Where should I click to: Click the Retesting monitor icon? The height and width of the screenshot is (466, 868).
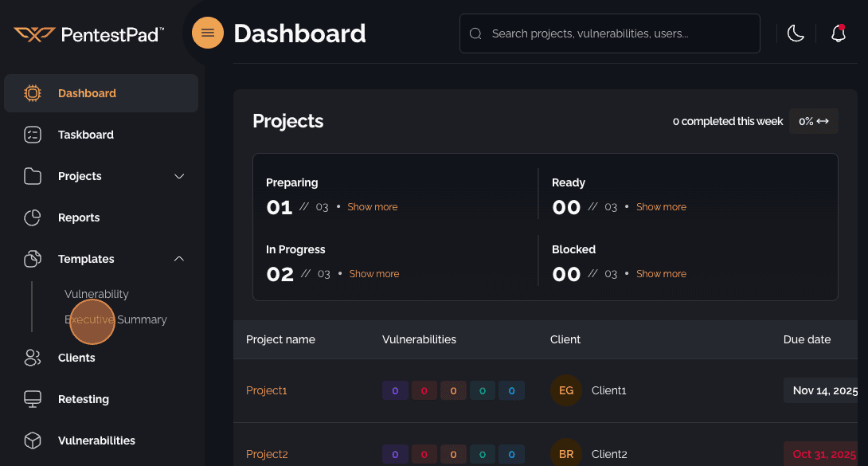[x=32, y=399]
